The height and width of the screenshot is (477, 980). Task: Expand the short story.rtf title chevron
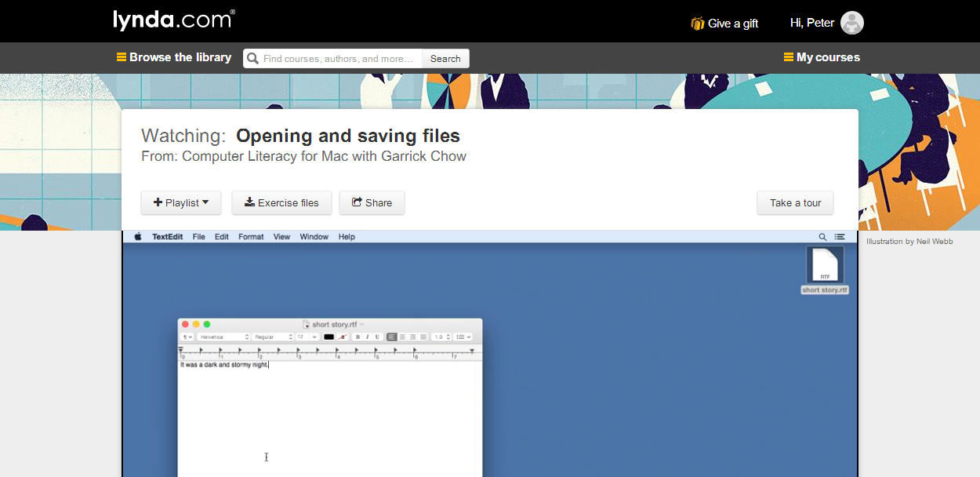pos(361,324)
